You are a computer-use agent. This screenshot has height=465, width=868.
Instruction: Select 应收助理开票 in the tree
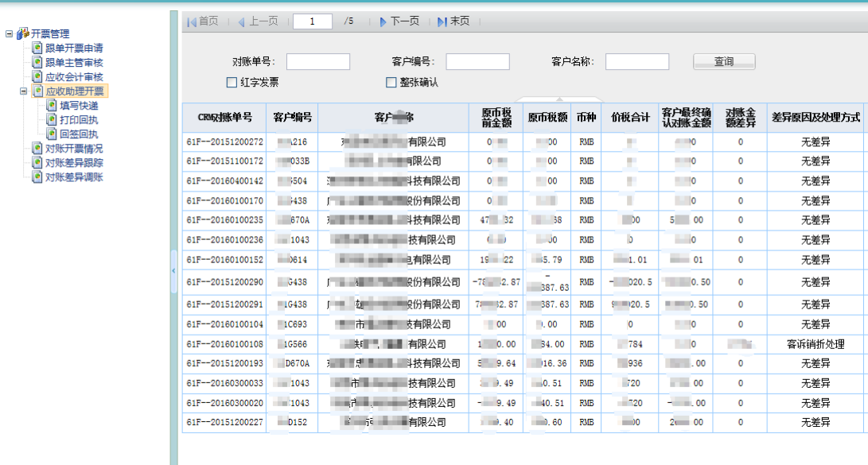tap(75, 91)
